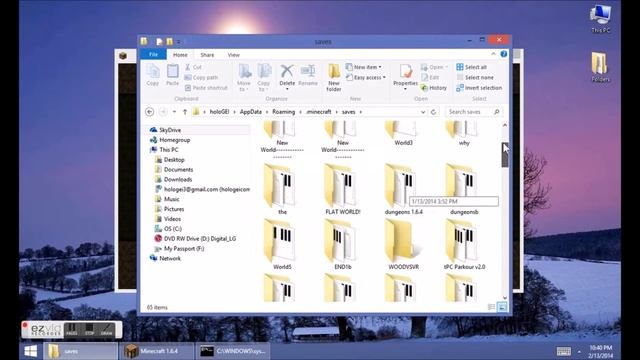This screenshot has height=360, width=640.
Task: Open the FLAT WORLD! folder
Action: pyautogui.click(x=342, y=189)
